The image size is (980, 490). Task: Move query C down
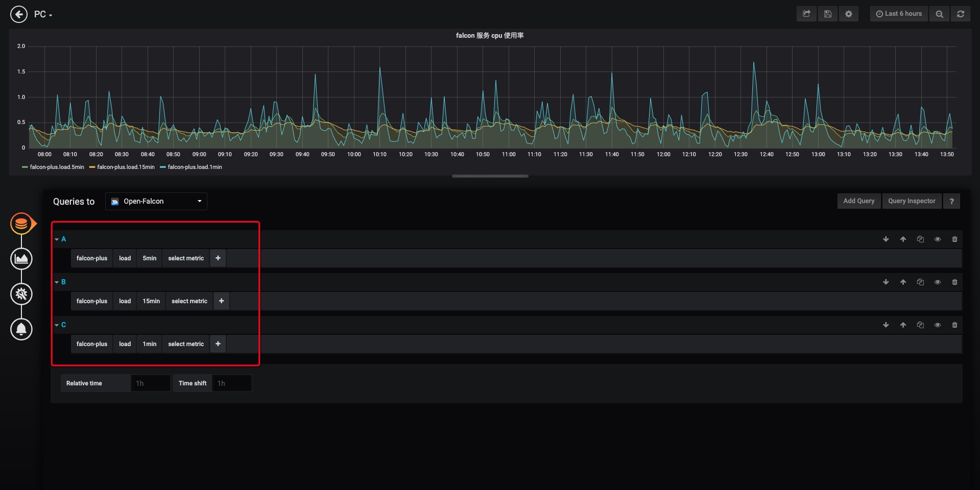[886, 325]
